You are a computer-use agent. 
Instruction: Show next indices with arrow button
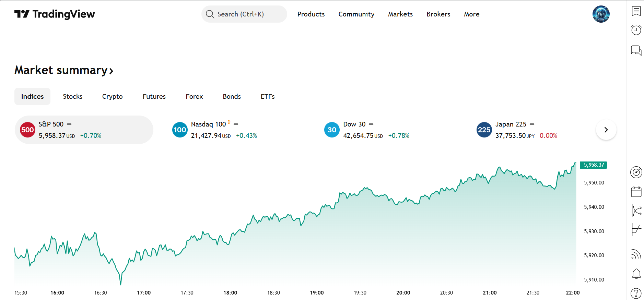[606, 130]
